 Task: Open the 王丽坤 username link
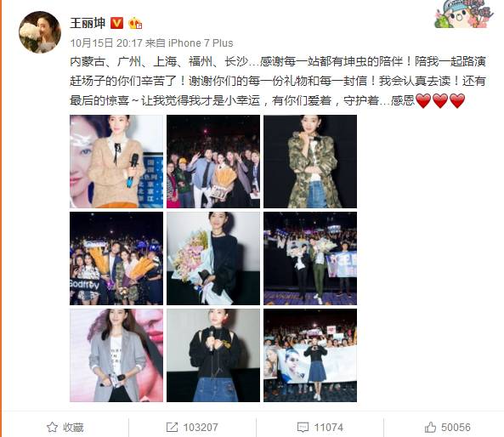pos(88,23)
